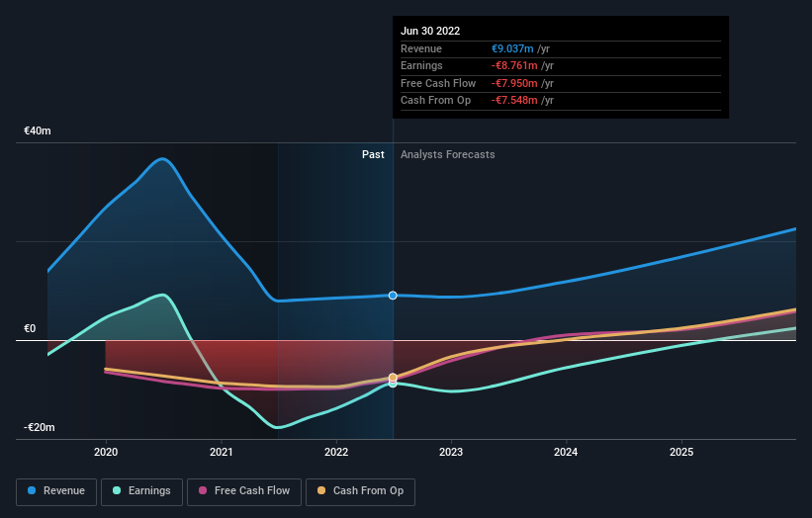Click the 2023 x-axis label
Image resolution: width=812 pixels, height=518 pixels.
point(451,452)
